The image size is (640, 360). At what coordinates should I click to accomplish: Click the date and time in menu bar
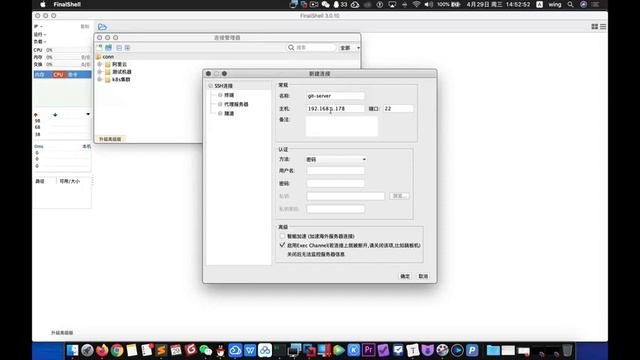[x=498, y=4]
